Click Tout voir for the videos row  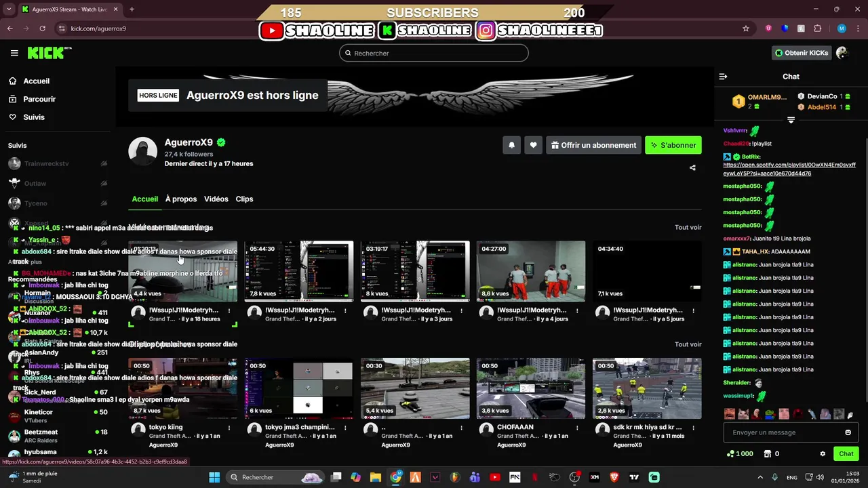point(688,228)
